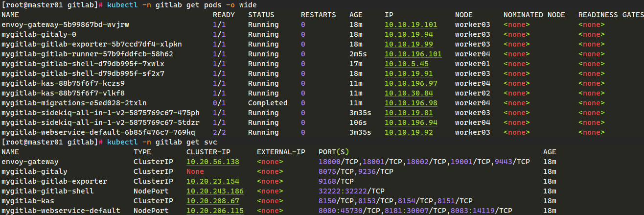
Task: Click pod IP 10.10.19.81
Action: pyautogui.click(x=409, y=113)
